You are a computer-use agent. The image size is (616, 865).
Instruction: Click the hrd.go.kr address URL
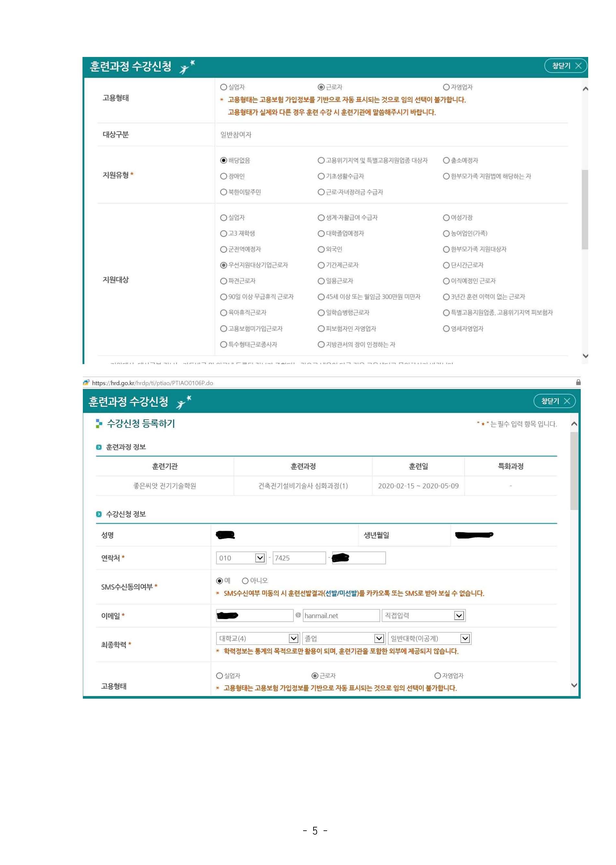click(x=152, y=383)
